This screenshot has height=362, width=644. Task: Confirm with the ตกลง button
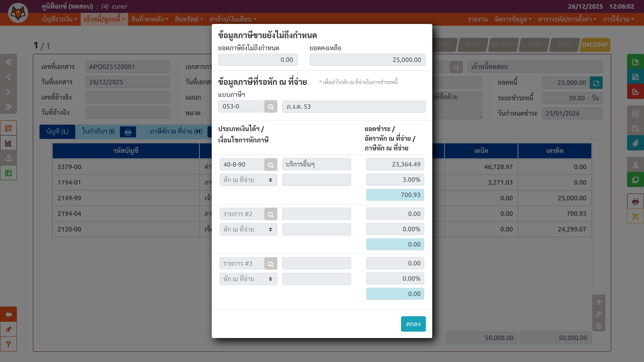(413, 324)
